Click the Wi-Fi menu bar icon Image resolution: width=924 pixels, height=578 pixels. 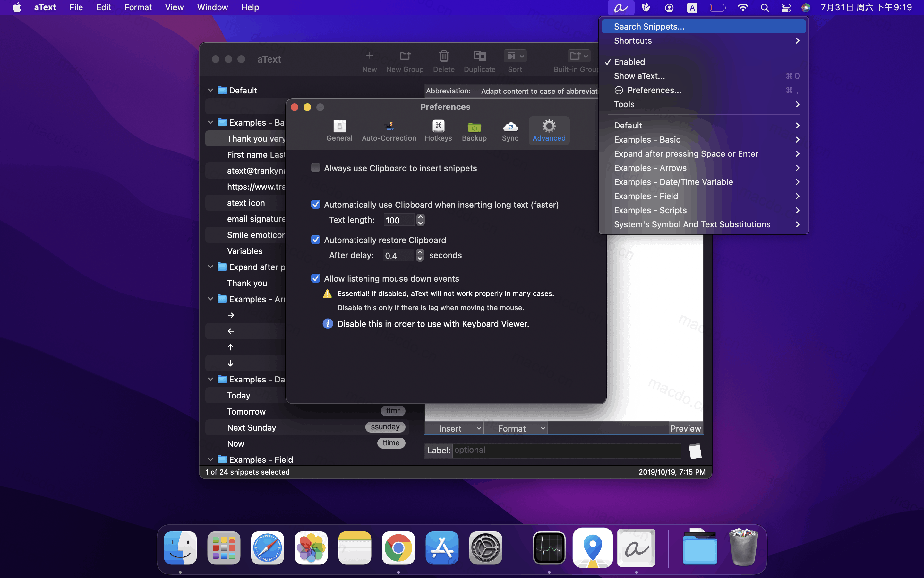(x=743, y=8)
